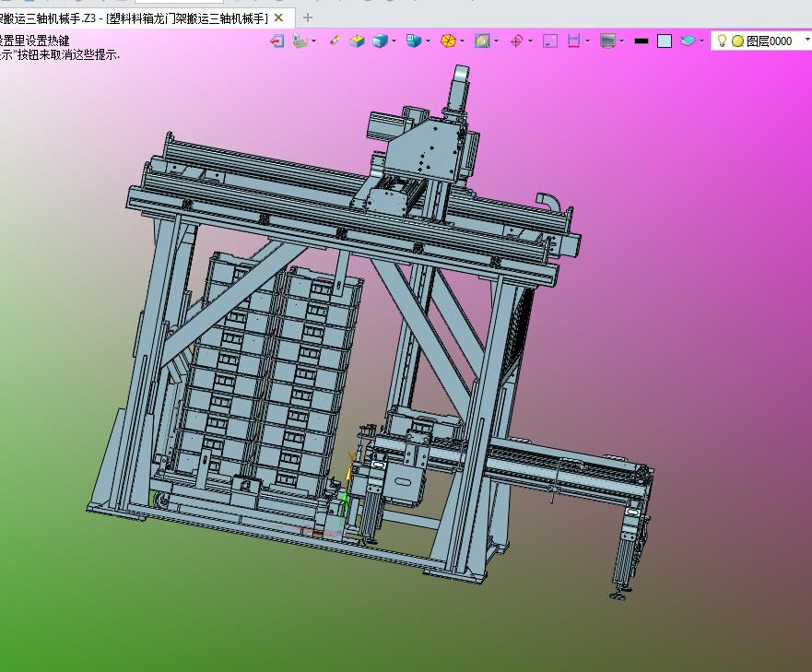Expand dropdown arrow beside cube with window icon
Screen dimensions: 812x672
tap(428, 41)
